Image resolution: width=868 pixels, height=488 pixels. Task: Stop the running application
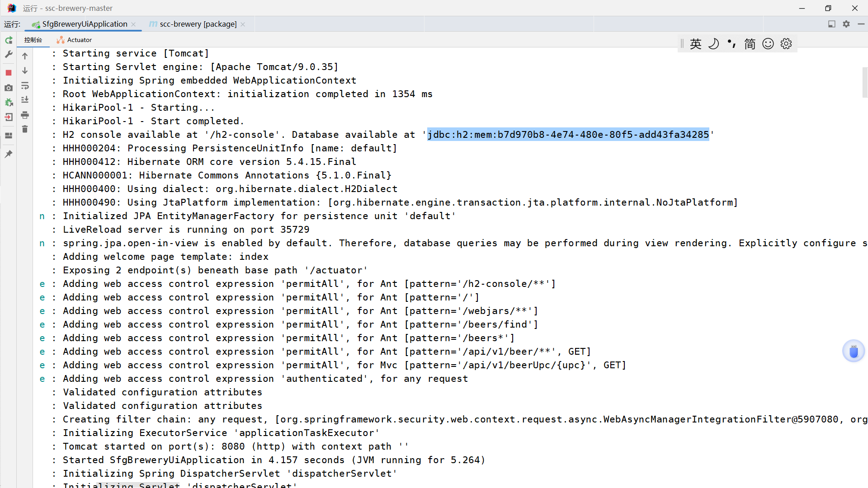9,73
